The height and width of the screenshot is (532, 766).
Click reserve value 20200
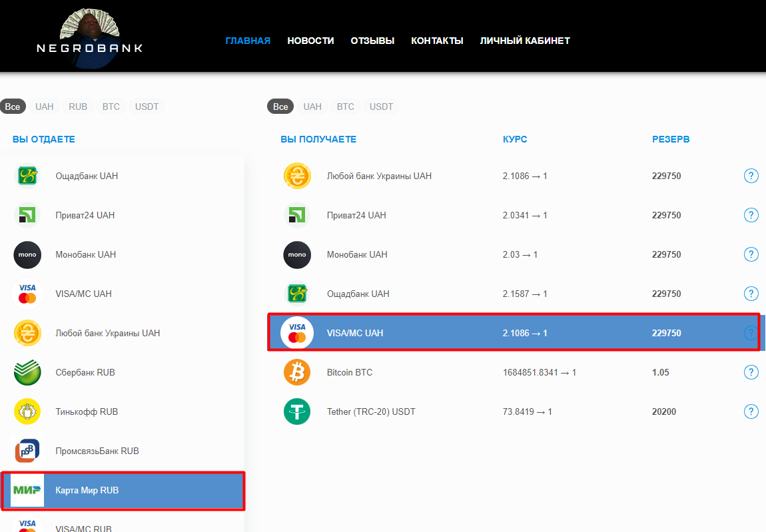click(x=664, y=412)
